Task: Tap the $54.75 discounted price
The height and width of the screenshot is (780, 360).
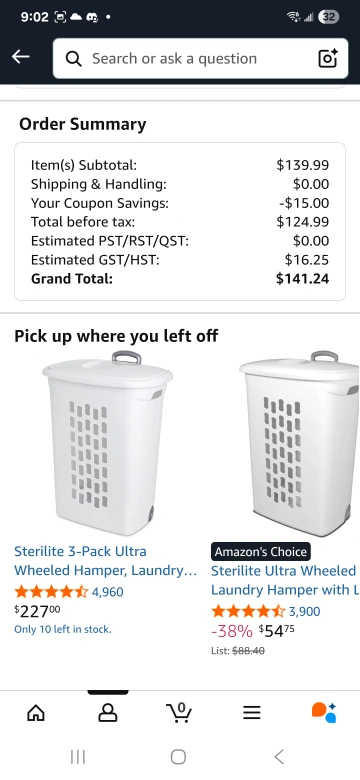Action: (x=276, y=631)
